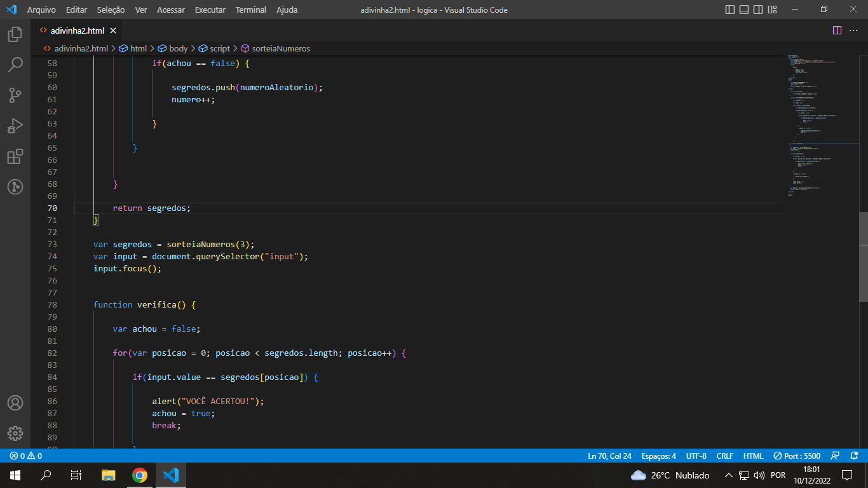Viewport: 868px width, 488px height.
Task: Open Windows taskbar search
Action: pos(46,475)
